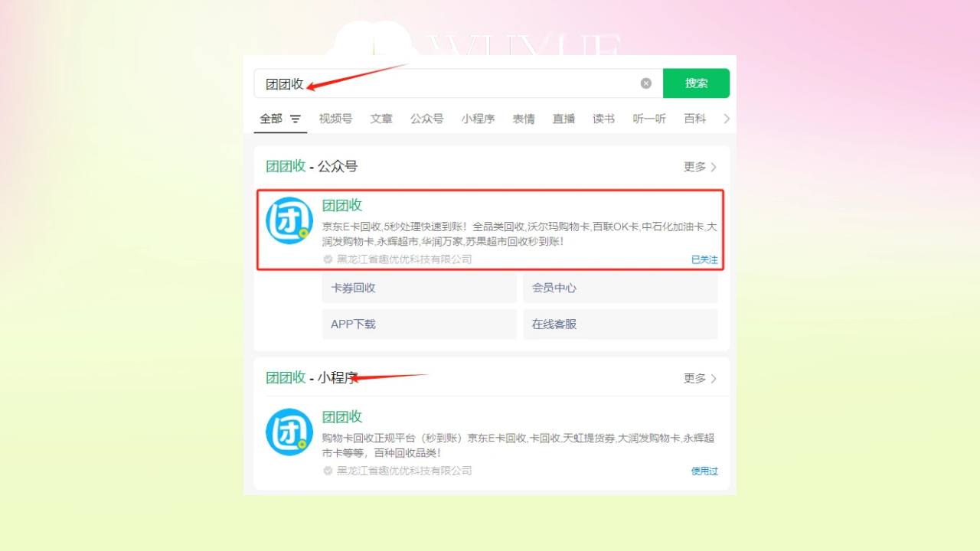Open the 团团收 小程序 title link

coord(342,416)
